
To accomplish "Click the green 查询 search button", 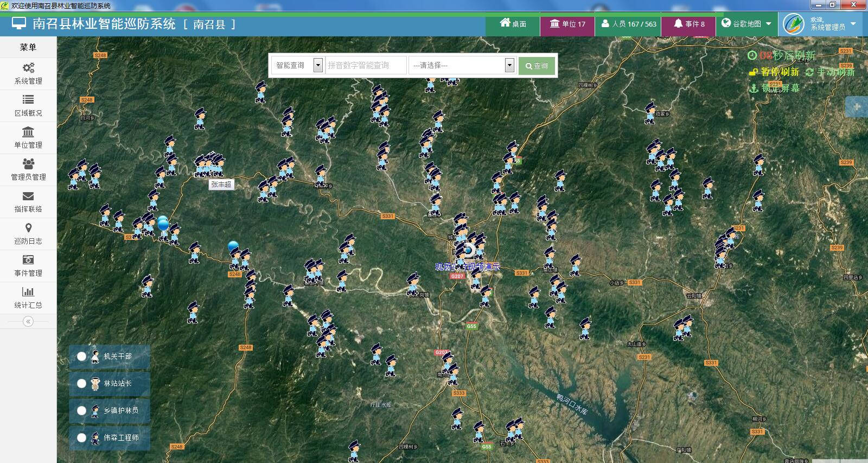I will tap(536, 66).
